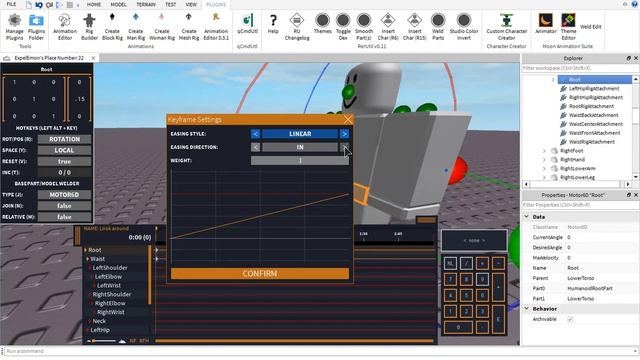This screenshot has width=640, height=360.
Task: Collapse the Data properties section
Action: click(x=527, y=217)
